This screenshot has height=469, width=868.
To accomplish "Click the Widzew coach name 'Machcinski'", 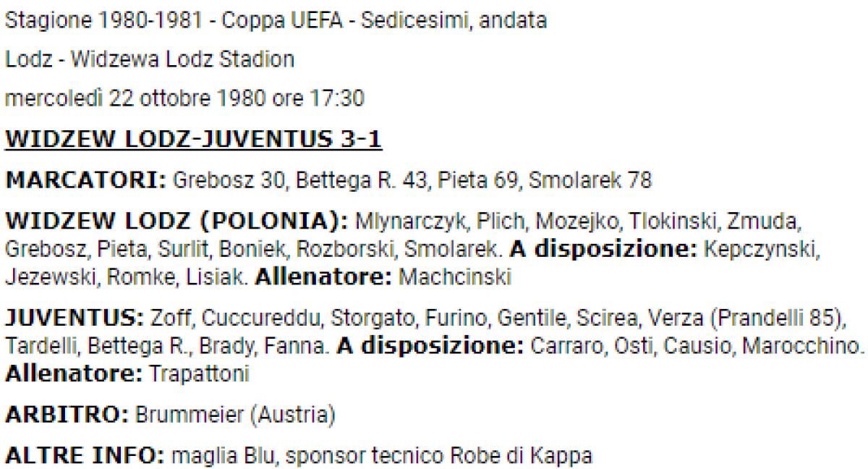I will tap(455, 276).
